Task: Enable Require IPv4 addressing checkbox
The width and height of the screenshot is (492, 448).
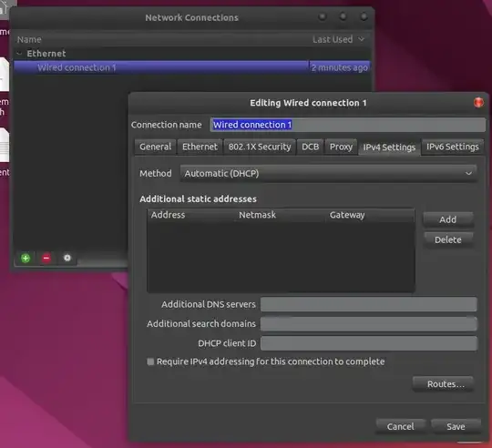Action: (x=150, y=361)
